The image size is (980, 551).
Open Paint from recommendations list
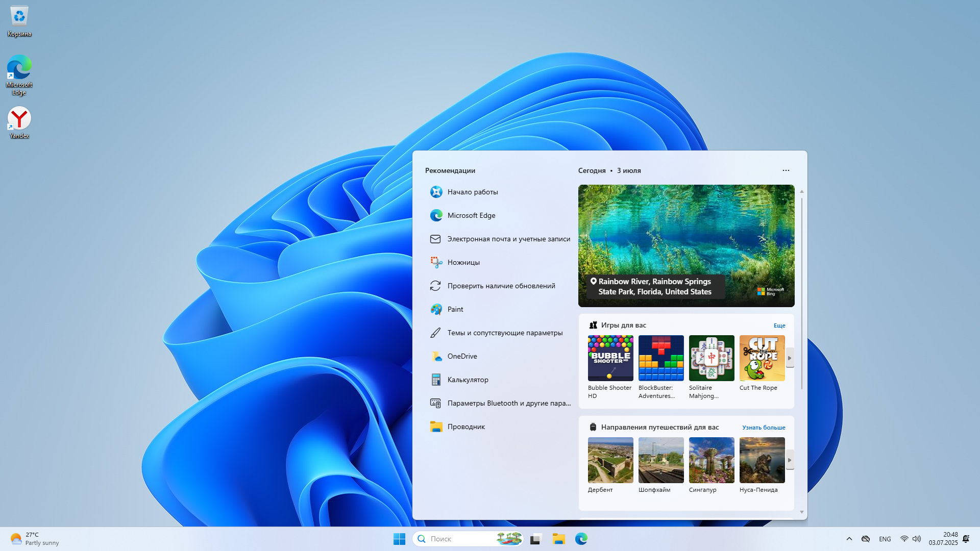(455, 309)
